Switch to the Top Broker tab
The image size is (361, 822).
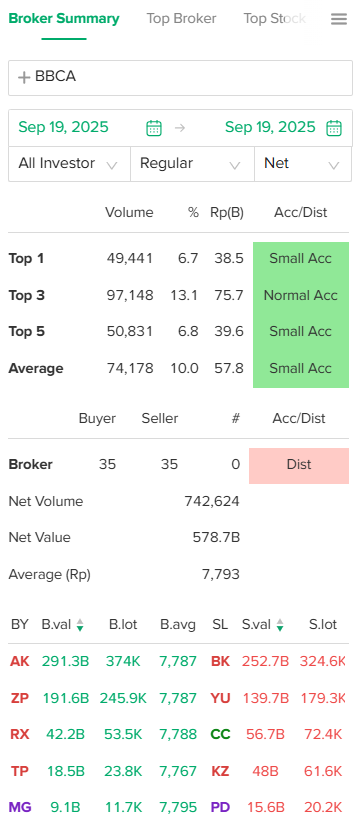click(x=181, y=19)
